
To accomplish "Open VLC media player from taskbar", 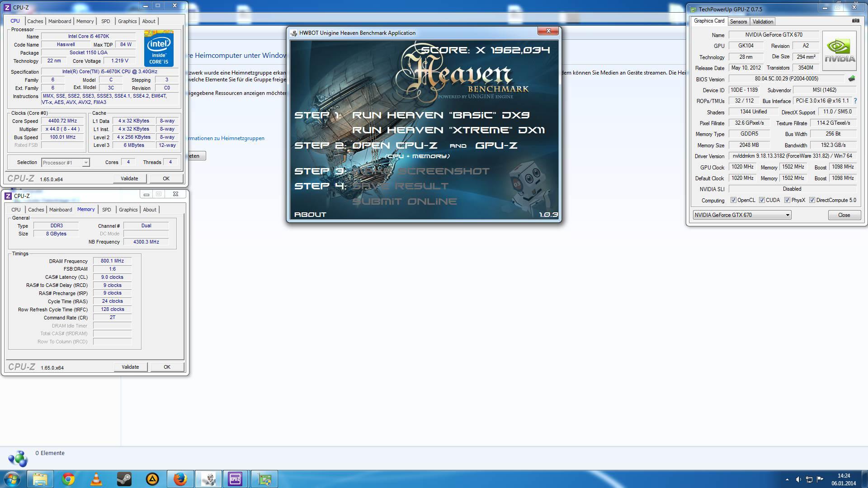I will (x=96, y=479).
